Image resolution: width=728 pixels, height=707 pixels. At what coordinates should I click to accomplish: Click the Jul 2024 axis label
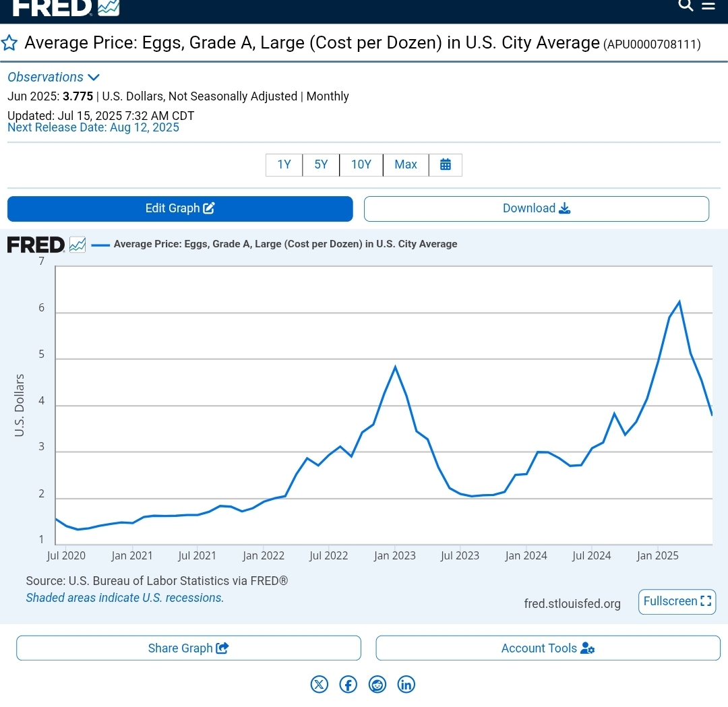point(592,555)
